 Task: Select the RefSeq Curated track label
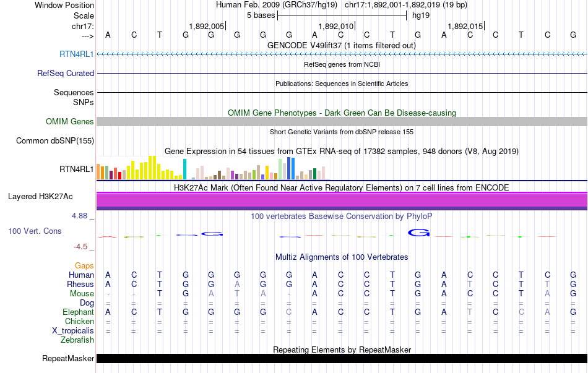66,74
